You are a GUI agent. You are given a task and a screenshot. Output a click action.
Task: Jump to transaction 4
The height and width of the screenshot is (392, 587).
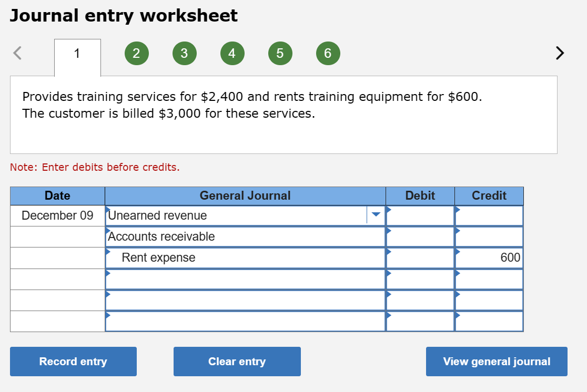pyautogui.click(x=232, y=53)
